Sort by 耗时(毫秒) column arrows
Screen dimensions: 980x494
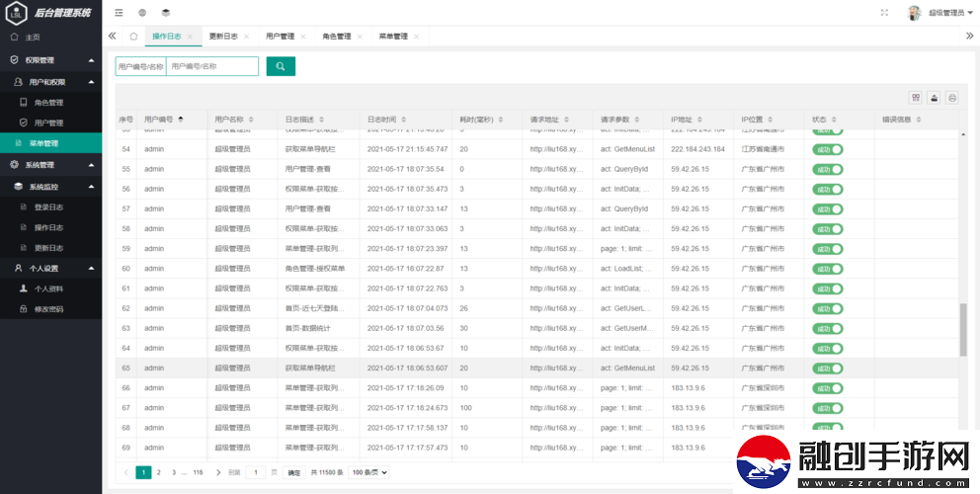(501, 119)
